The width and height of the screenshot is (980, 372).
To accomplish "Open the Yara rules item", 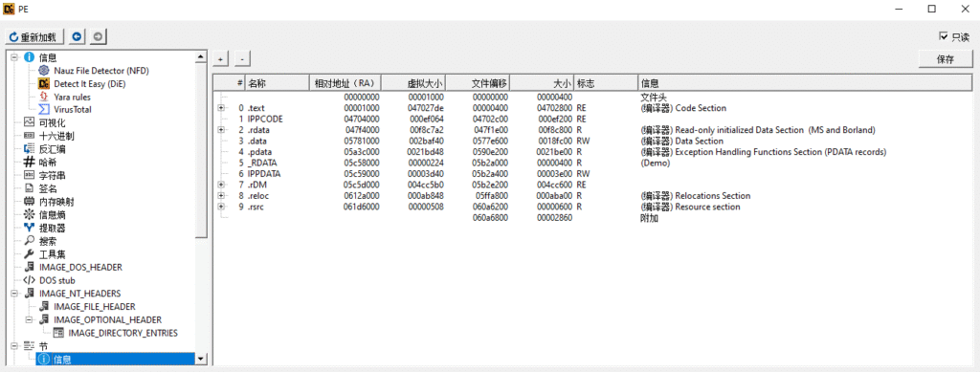I will click(72, 97).
